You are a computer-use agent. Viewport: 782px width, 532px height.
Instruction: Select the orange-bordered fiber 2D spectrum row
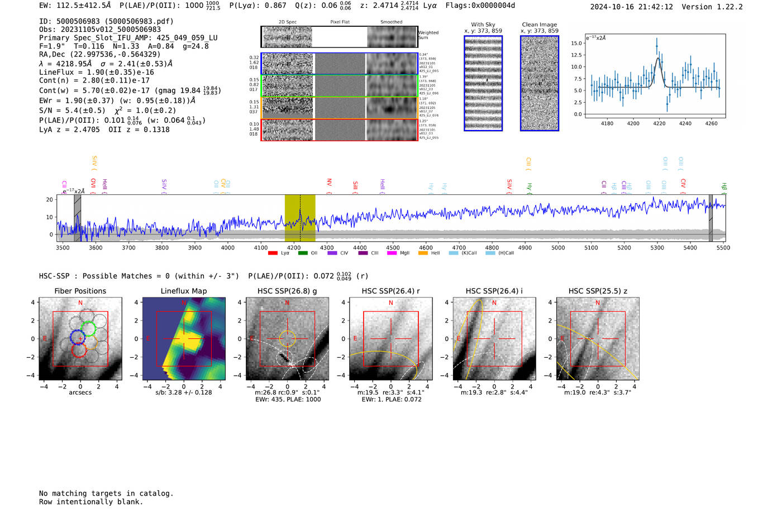tap(339, 108)
